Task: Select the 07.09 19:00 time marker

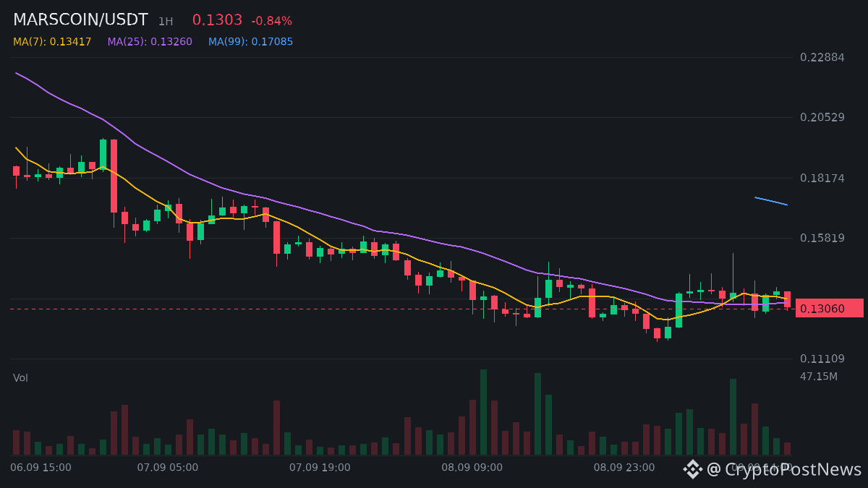Action: (320, 468)
